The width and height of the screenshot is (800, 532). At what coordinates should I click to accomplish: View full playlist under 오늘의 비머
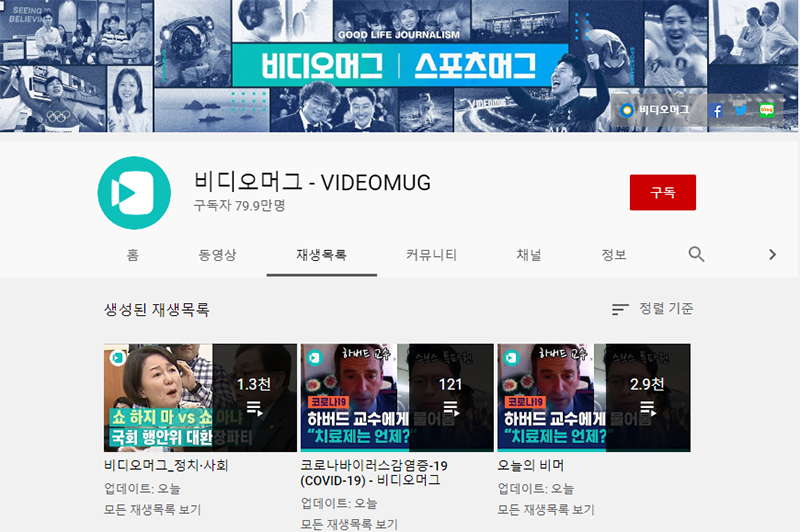[x=546, y=510]
